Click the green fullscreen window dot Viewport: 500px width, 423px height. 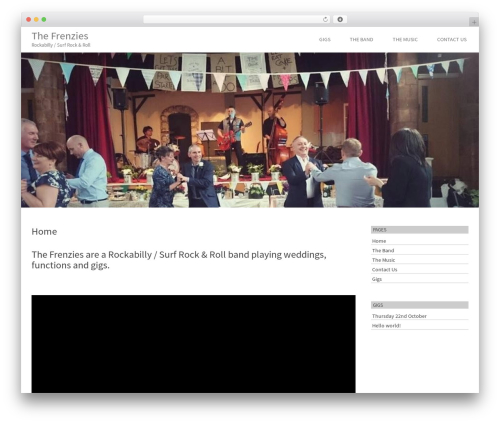(x=44, y=20)
